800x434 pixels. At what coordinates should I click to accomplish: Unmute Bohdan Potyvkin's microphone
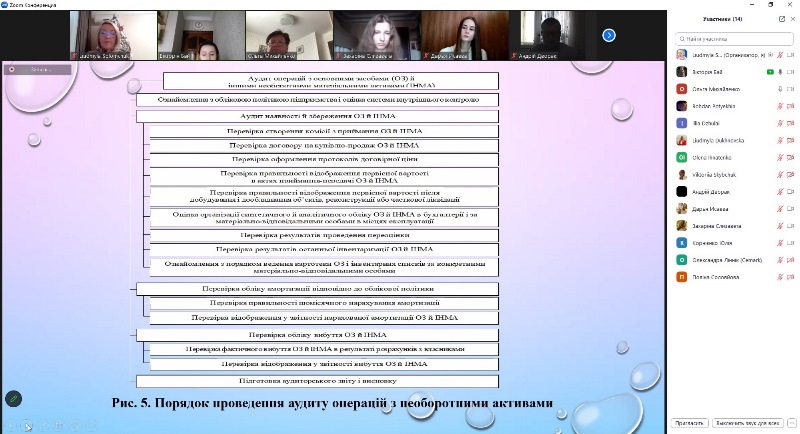coord(780,106)
